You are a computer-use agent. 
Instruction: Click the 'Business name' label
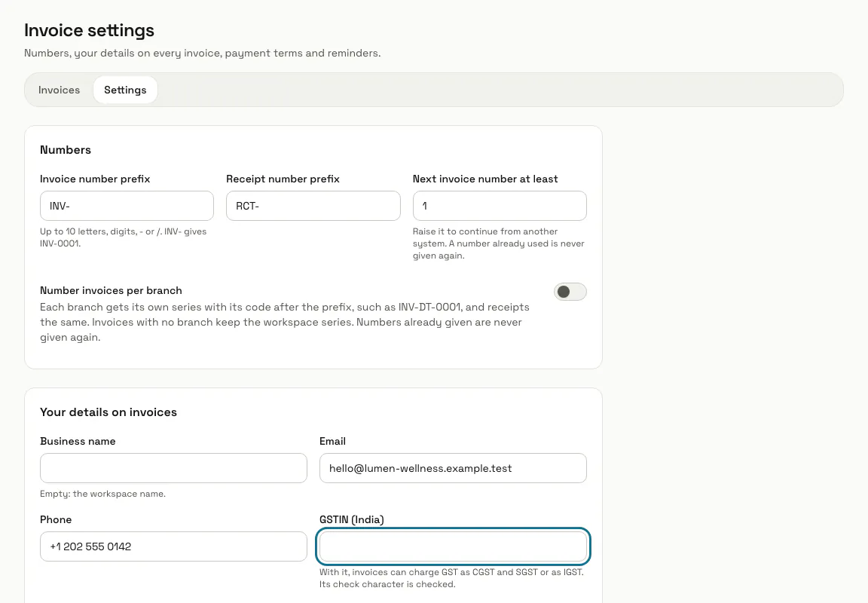[x=78, y=441]
